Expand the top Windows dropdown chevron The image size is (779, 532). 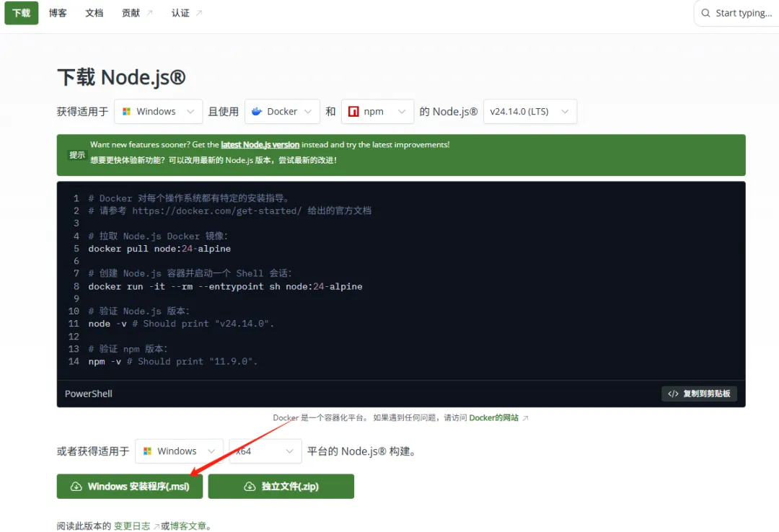(x=190, y=111)
